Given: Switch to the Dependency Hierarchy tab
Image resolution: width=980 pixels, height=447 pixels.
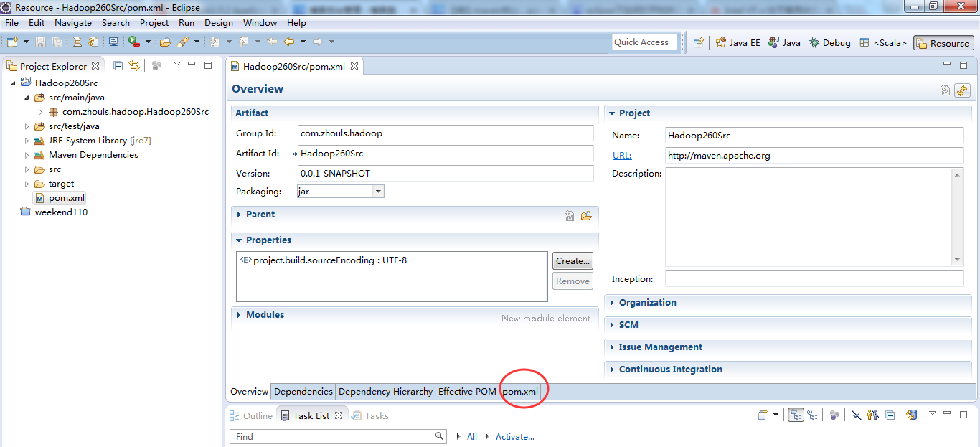Looking at the screenshot, I should [385, 392].
